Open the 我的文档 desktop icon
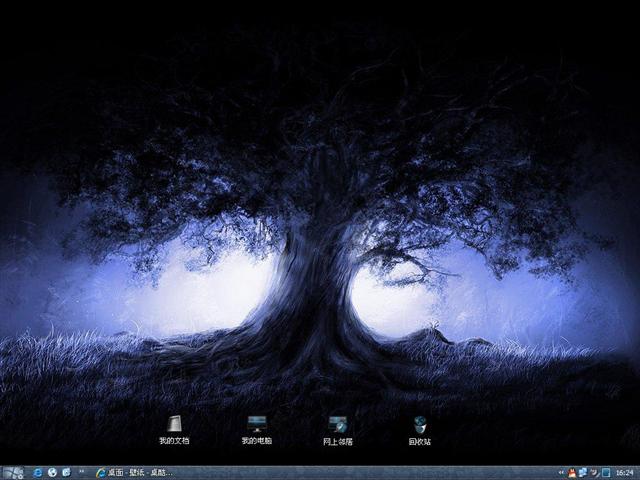 tap(174, 423)
